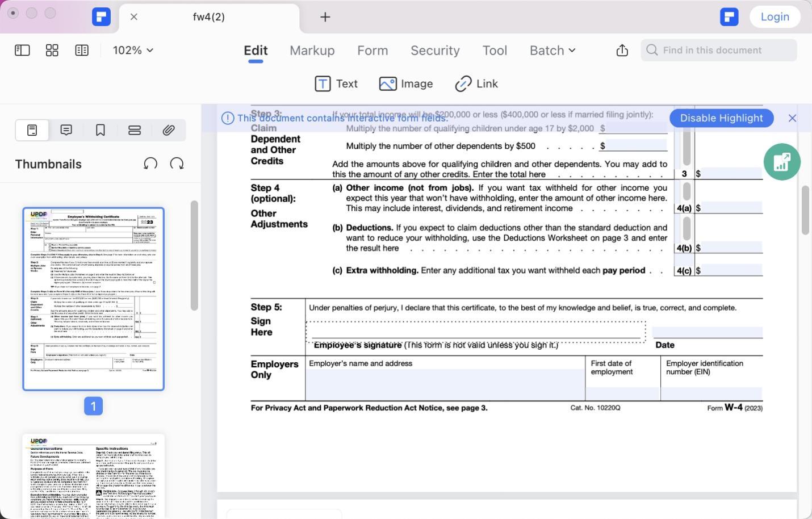Click the 4(b) deductions field
The width and height of the screenshot is (812, 519).
point(732,248)
